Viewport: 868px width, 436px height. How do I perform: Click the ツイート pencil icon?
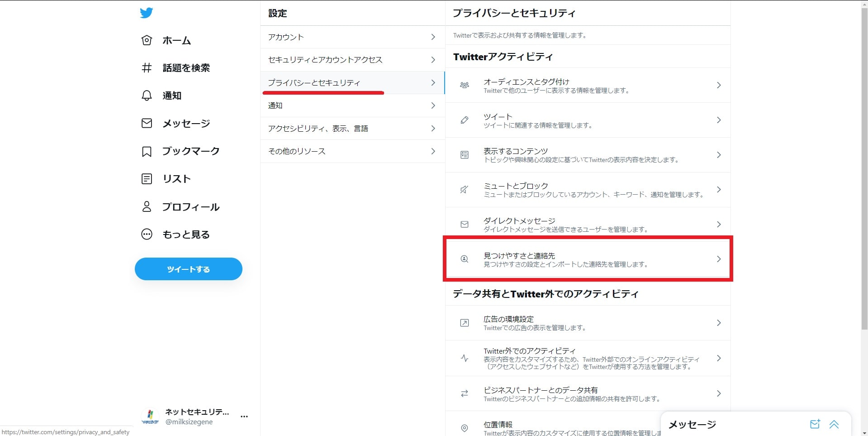point(465,120)
